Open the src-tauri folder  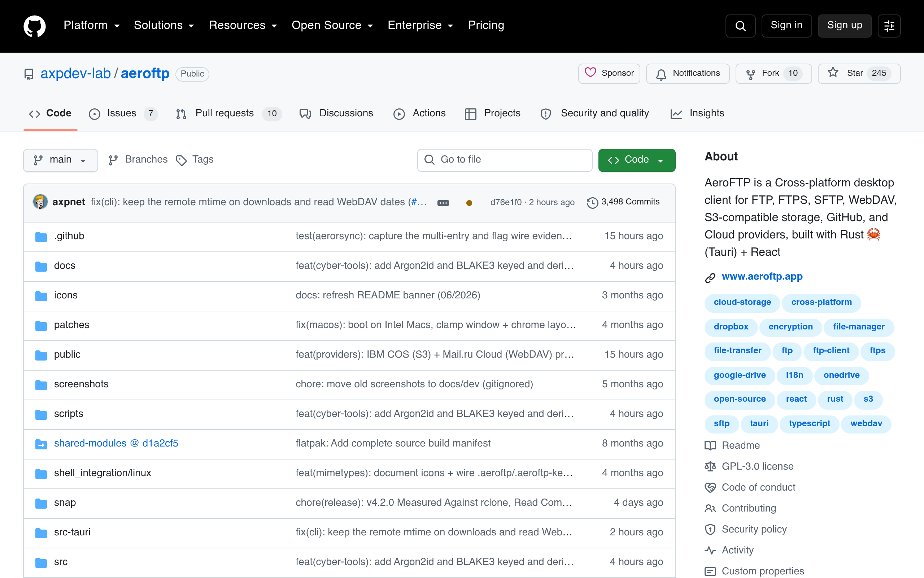pyautogui.click(x=72, y=532)
